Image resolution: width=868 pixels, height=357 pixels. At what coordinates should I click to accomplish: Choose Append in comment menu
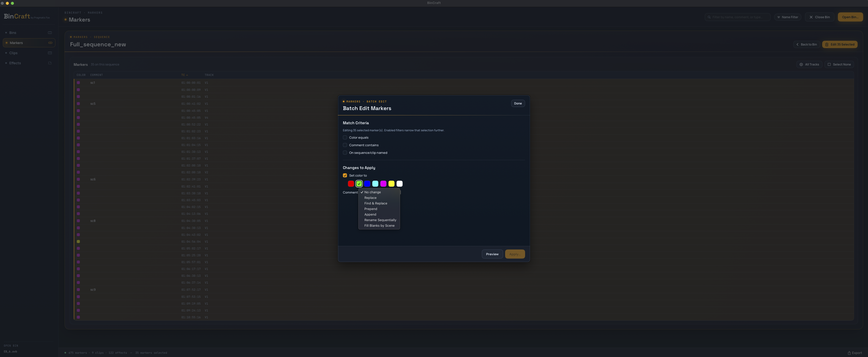379,215
